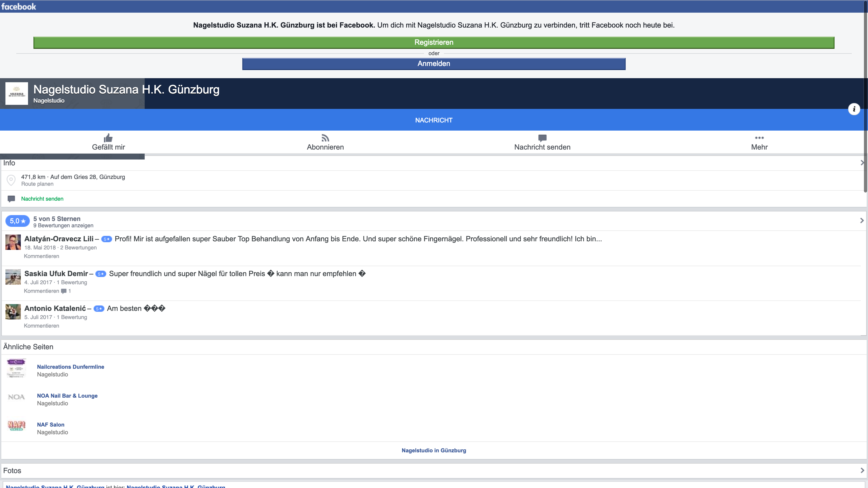Click 5-star badge in Saskia Ufuk Demir's review
The height and width of the screenshot is (488, 868).
[x=101, y=274]
